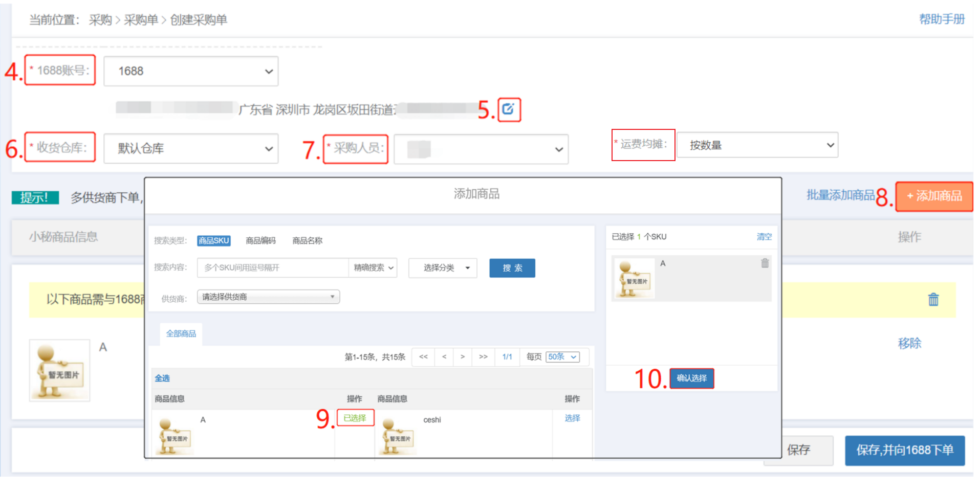The image size is (980, 492).
Task: Click the trash icon in yellow notice bar
Action: coord(933,299)
